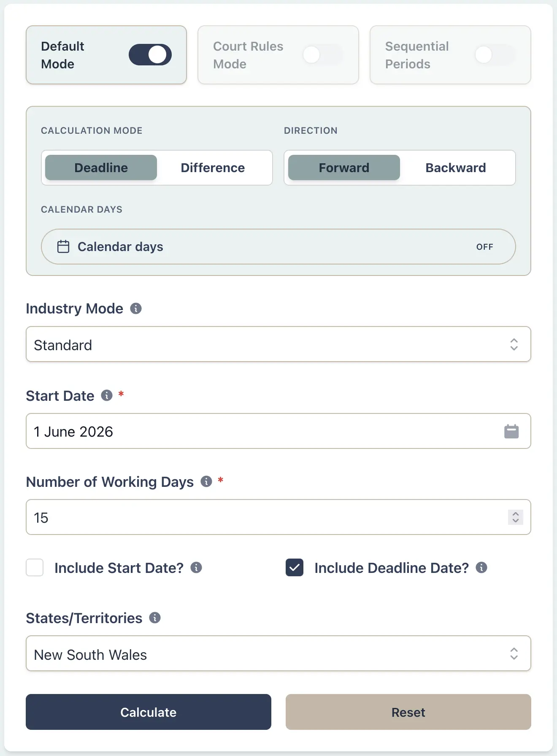Open the New South Wales states dropdown
Viewport: 557px width, 756px height.
[x=278, y=653]
